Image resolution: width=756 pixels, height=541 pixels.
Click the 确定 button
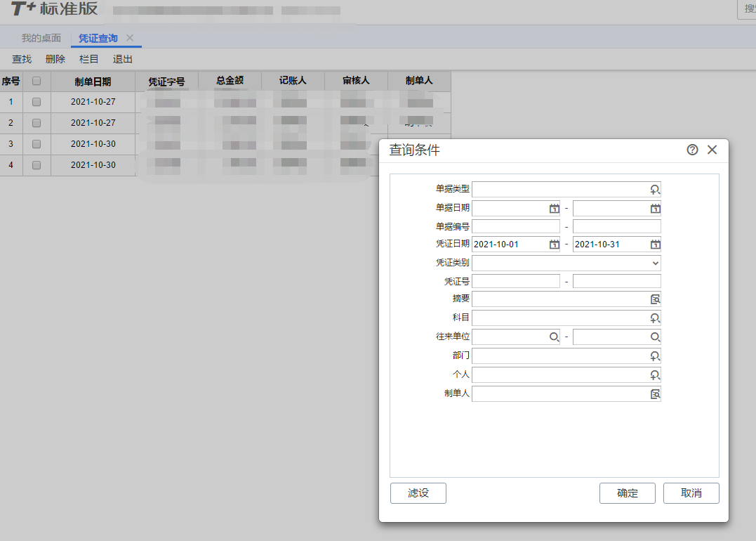click(x=628, y=493)
